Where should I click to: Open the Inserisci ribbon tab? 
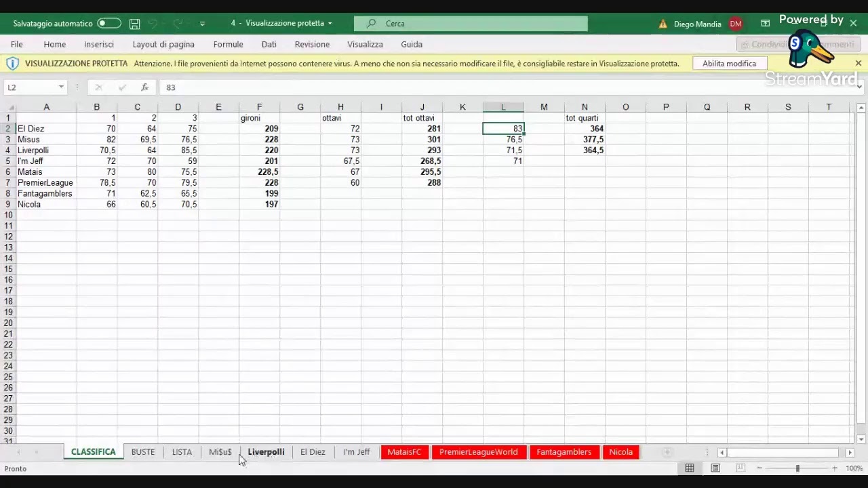(99, 44)
